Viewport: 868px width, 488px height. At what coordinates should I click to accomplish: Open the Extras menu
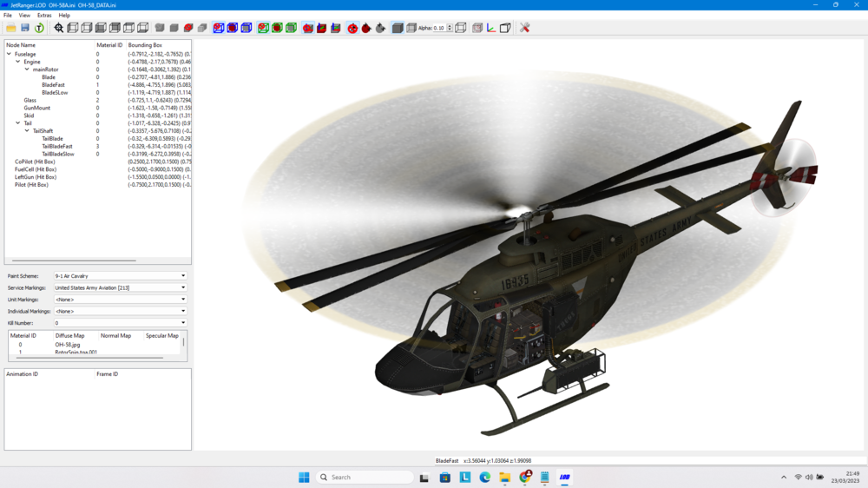pos(44,16)
